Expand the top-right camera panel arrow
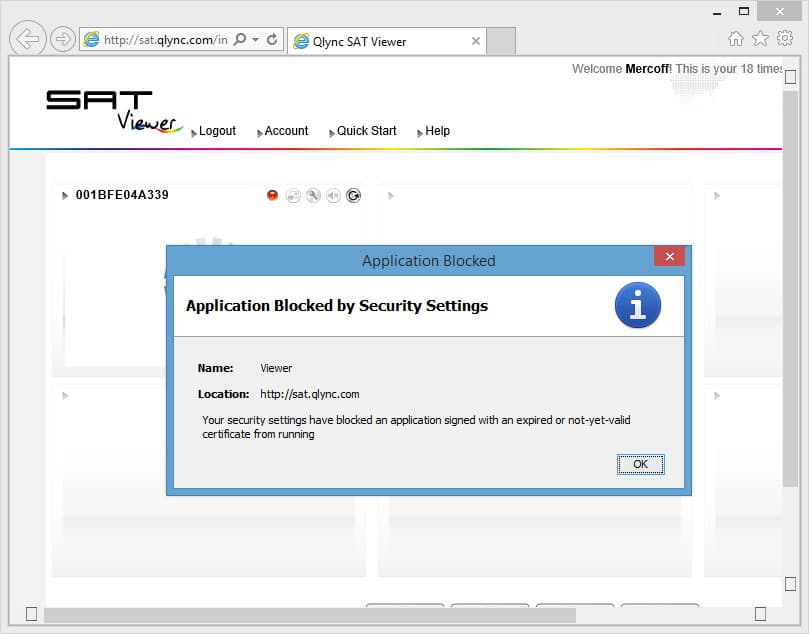 [x=717, y=196]
